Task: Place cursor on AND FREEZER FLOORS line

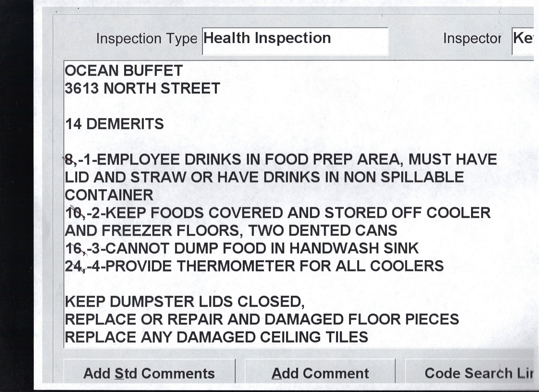Action: click(231, 231)
